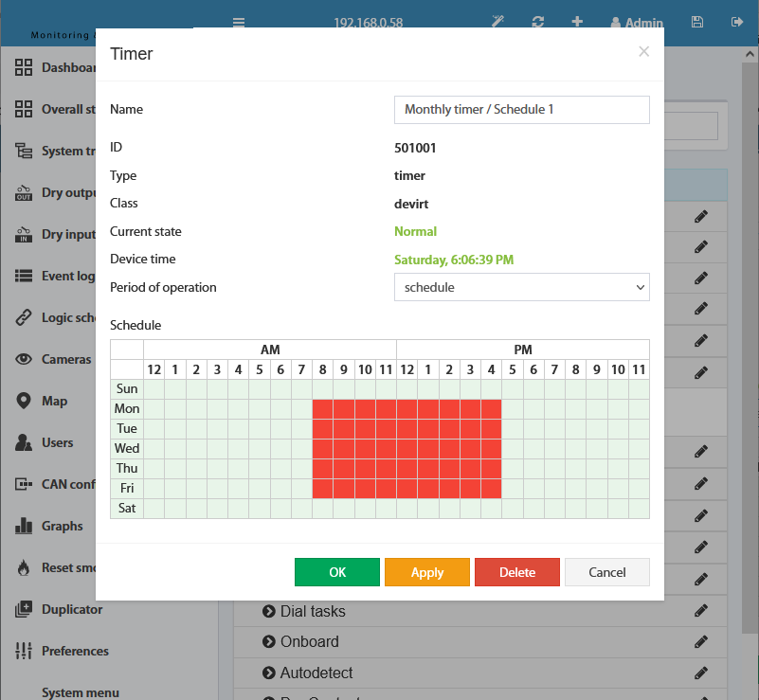Viewport: 759px width, 700px height.
Task: Click the Sat row label
Action: coord(127,508)
